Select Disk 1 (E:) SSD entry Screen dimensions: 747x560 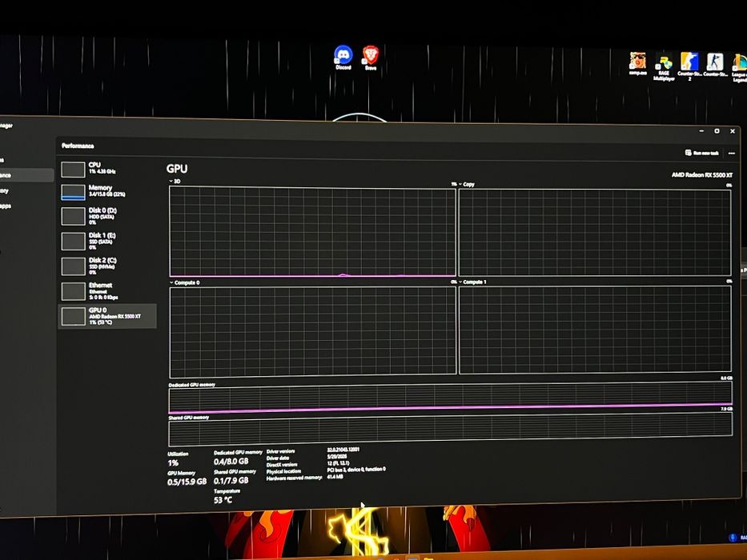[107, 241]
